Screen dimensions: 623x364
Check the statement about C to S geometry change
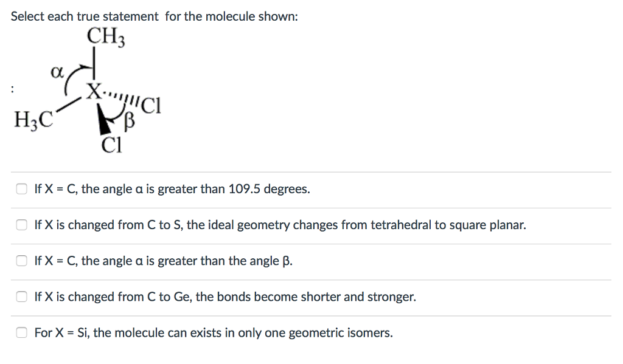coord(20,225)
